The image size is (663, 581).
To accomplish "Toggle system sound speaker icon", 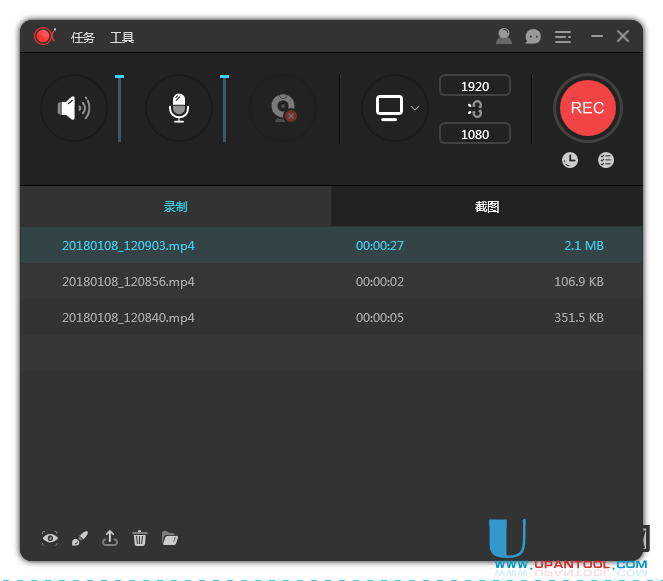I will pos(74,108).
